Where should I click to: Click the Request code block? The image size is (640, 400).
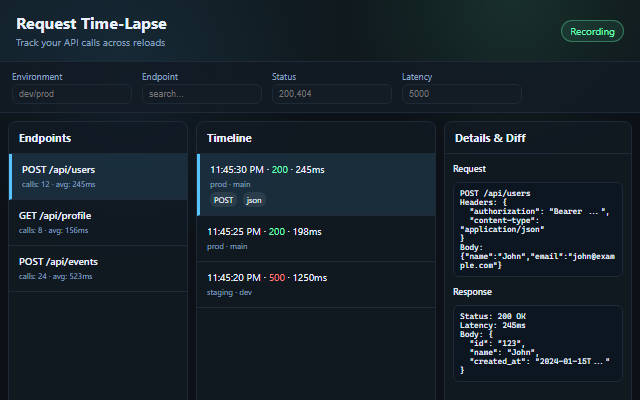[538, 227]
